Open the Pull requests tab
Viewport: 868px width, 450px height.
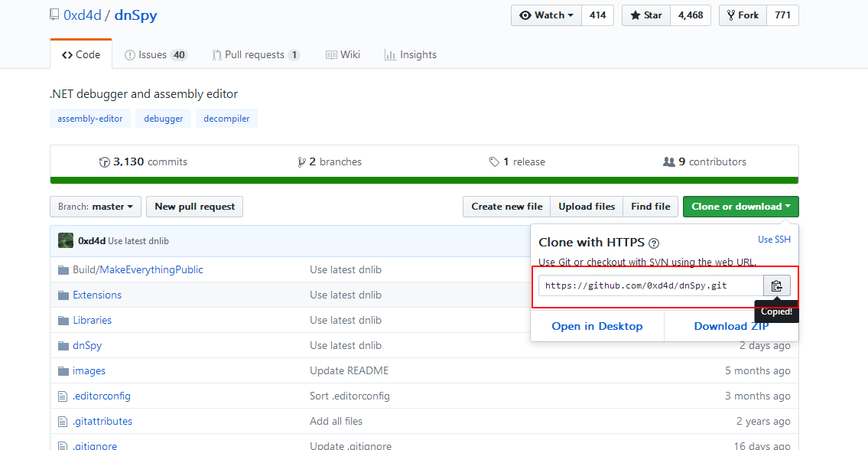(255, 55)
